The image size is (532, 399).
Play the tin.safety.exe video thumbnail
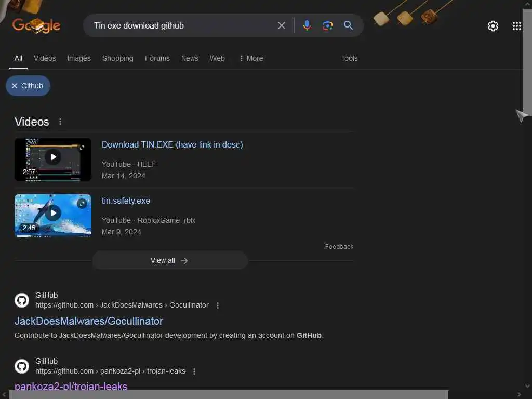pos(53,216)
